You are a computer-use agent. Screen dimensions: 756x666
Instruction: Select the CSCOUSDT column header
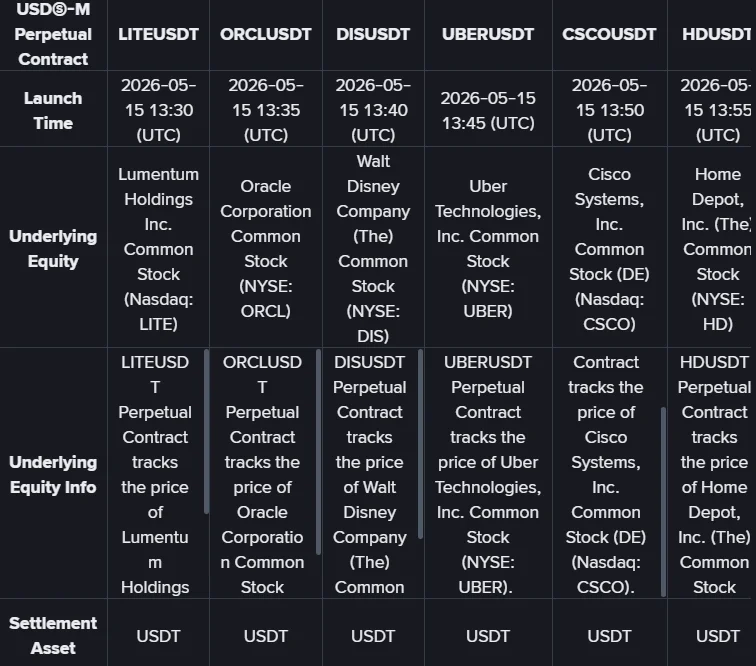coord(609,35)
